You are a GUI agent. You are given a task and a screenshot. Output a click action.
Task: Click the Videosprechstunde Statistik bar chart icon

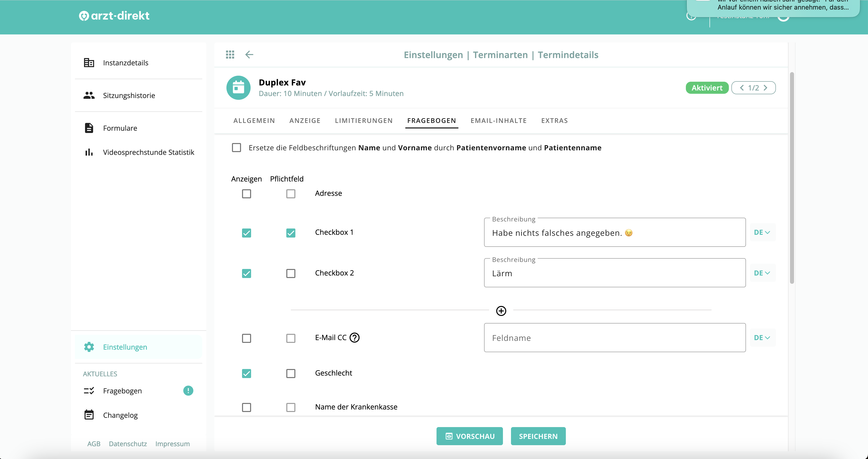pos(89,152)
